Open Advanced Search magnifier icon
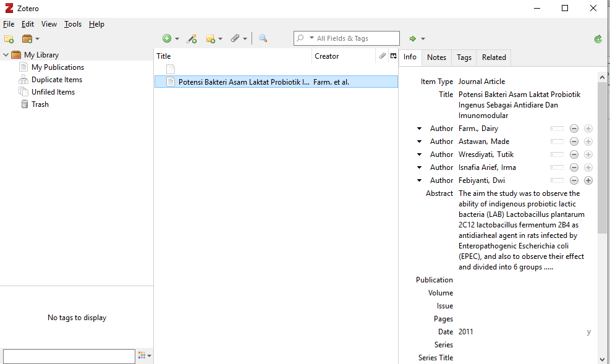Image resolution: width=610 pixels, height=364 pixels. (263, 39)
